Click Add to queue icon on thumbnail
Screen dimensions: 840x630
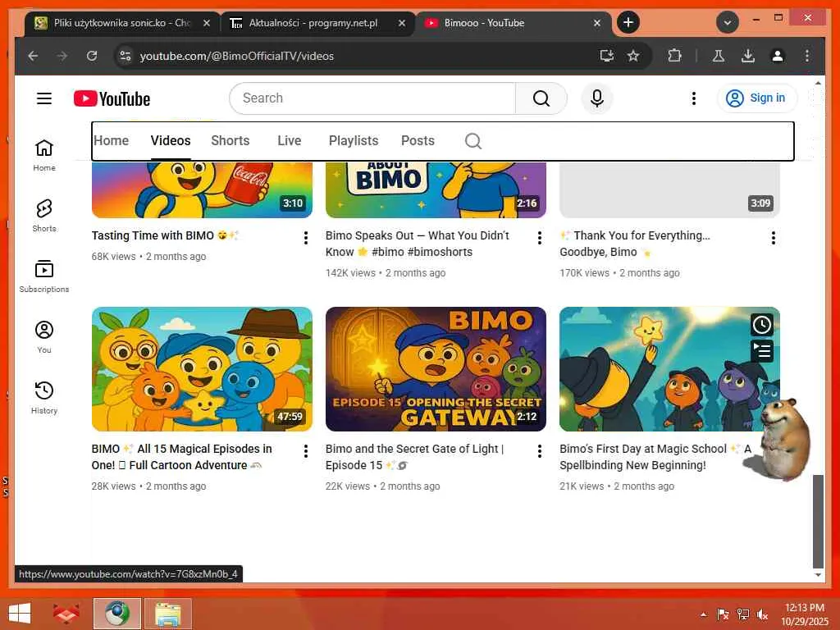click(x=762, y=351)
